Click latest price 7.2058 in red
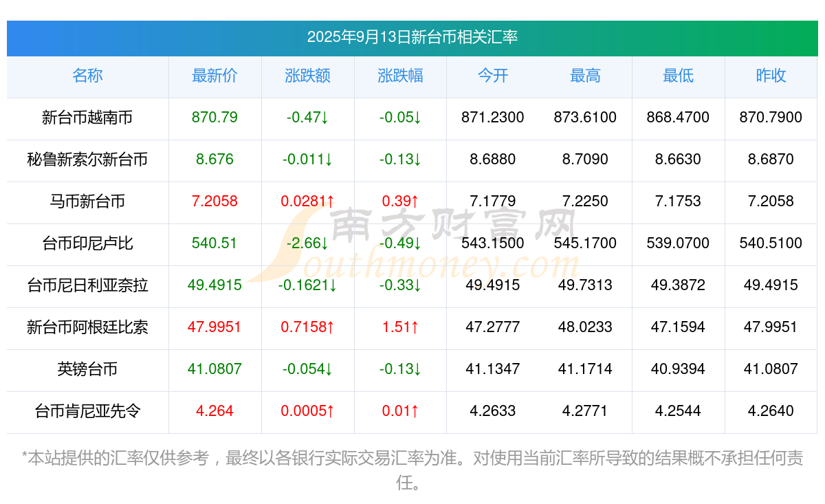The width and height of the screenshot is (825, 504). (x=215, y=201)
